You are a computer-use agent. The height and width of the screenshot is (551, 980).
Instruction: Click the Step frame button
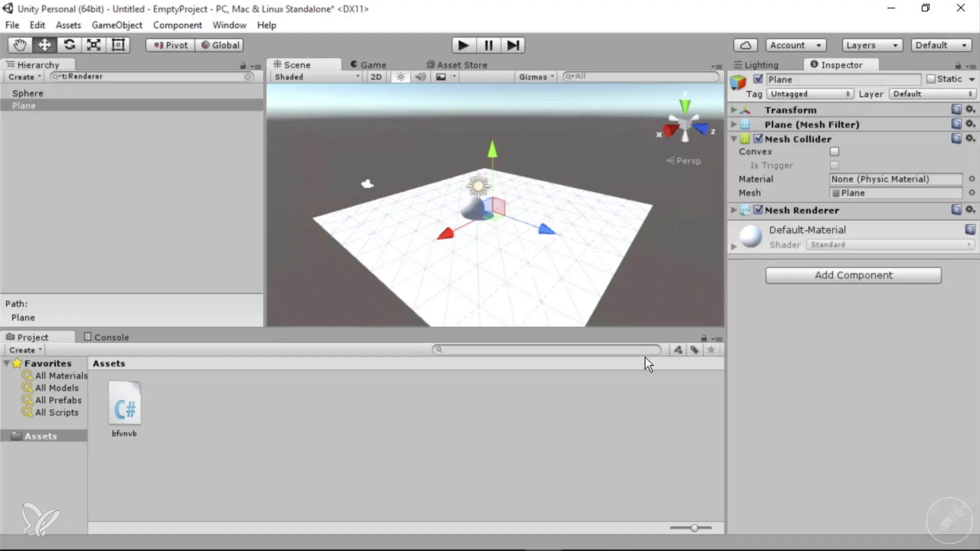(513, 45)
